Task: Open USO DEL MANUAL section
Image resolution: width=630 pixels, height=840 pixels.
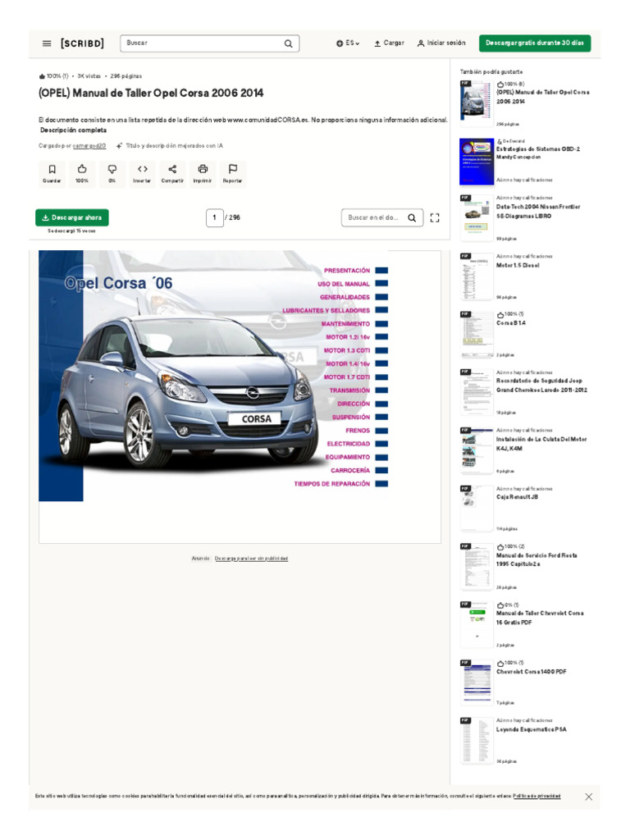Action: click(x=344, y=284)
